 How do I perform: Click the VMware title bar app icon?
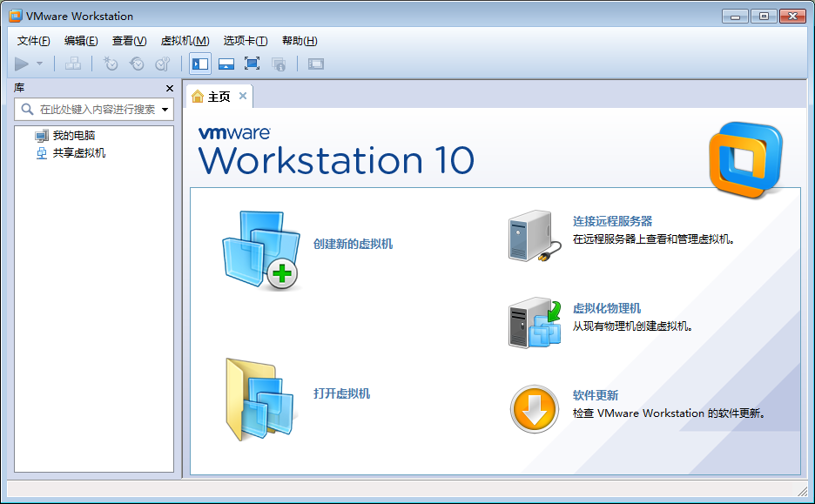16,17
